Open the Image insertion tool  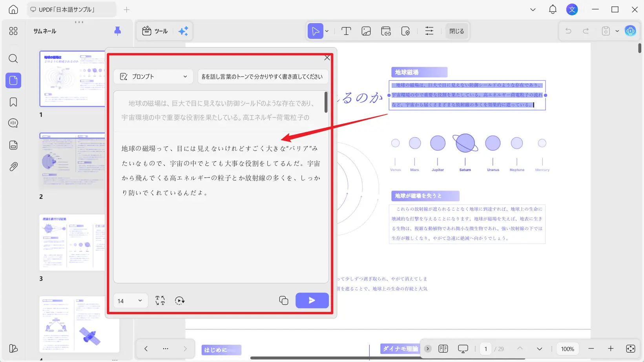366,31
